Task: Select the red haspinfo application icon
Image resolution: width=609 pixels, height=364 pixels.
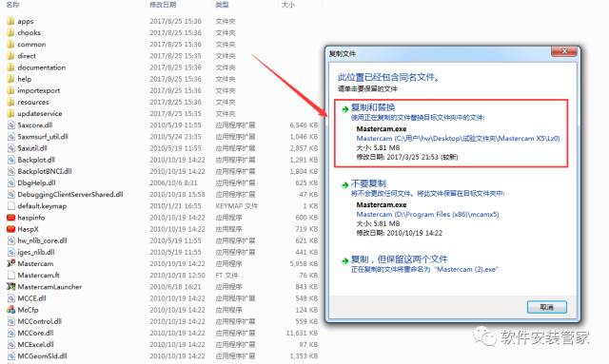Action: [x=10, y=218]
